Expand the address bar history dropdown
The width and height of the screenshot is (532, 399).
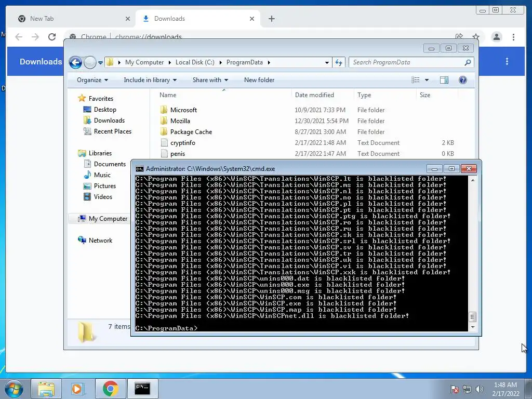click(327, 62)
